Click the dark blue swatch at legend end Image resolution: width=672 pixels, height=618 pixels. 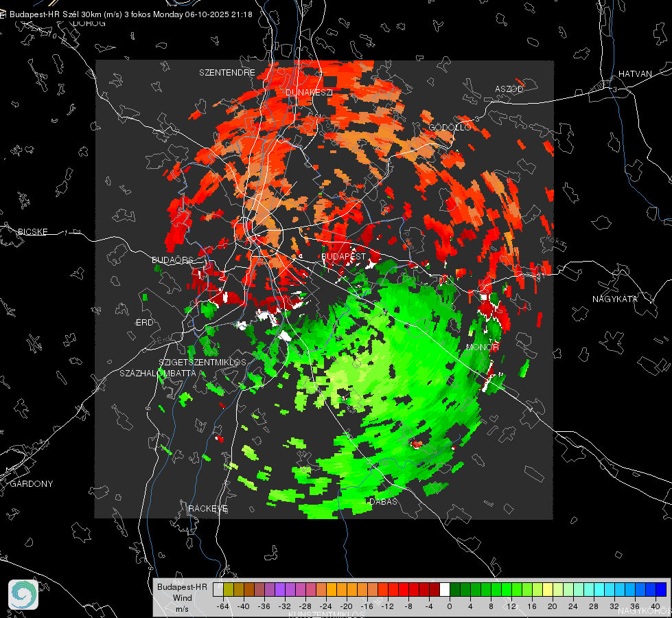point(661,589)
